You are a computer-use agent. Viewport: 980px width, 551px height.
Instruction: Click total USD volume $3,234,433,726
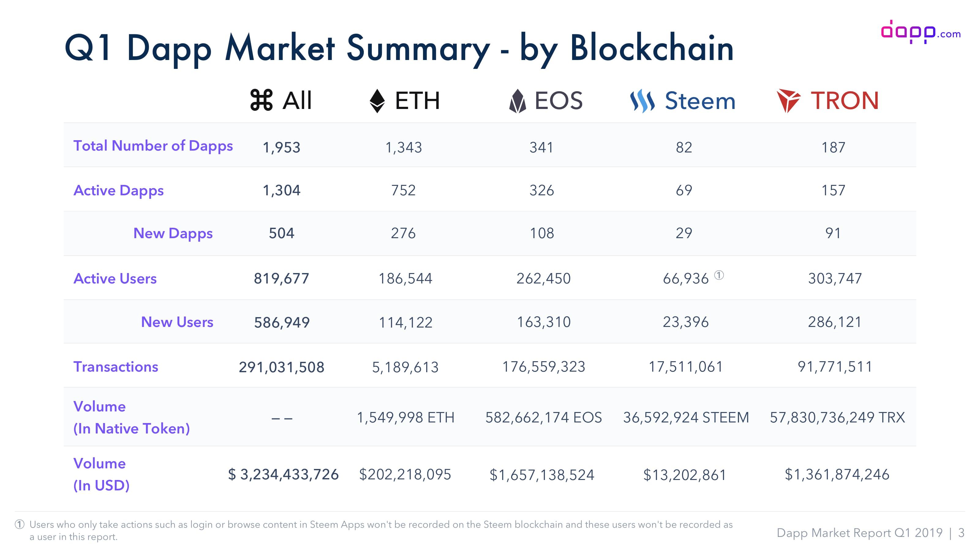click(283, 474)
